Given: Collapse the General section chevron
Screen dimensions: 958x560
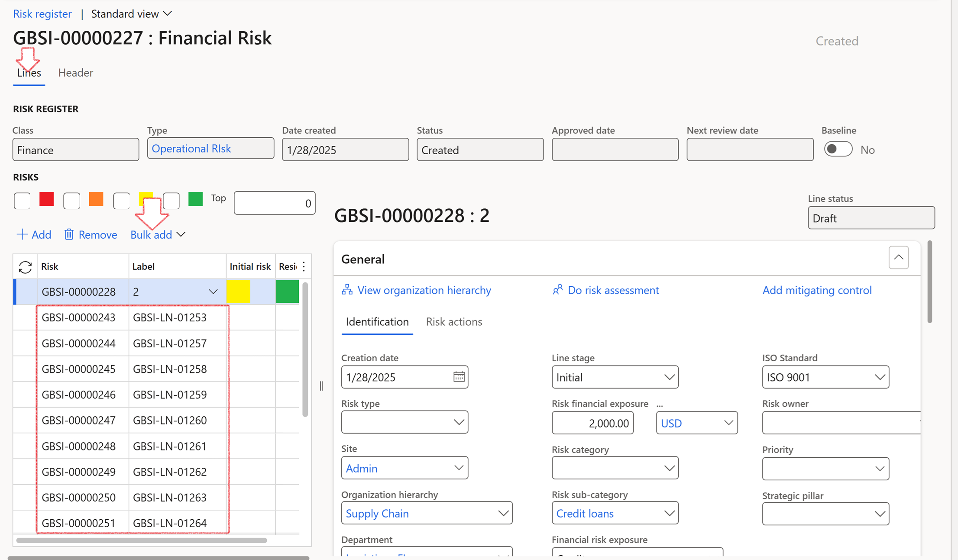Looking at the screenshot, I should point(898,258).
